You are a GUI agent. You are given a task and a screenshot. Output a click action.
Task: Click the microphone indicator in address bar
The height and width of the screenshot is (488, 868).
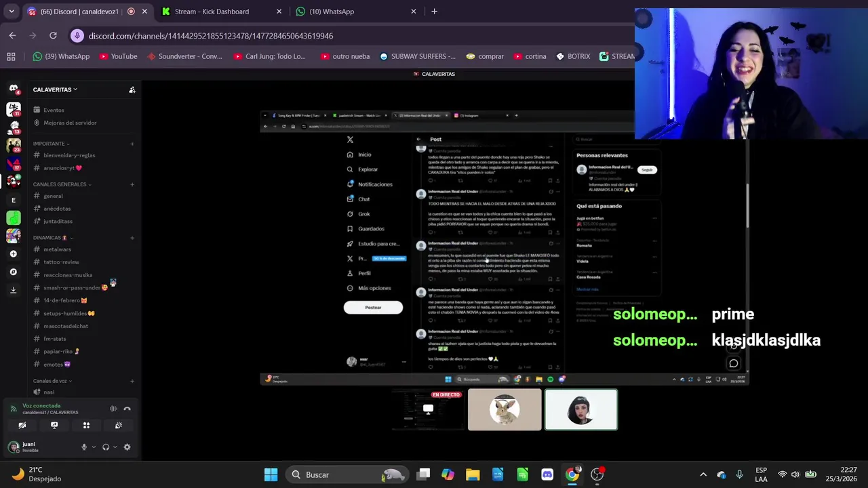tap(77, 36)
